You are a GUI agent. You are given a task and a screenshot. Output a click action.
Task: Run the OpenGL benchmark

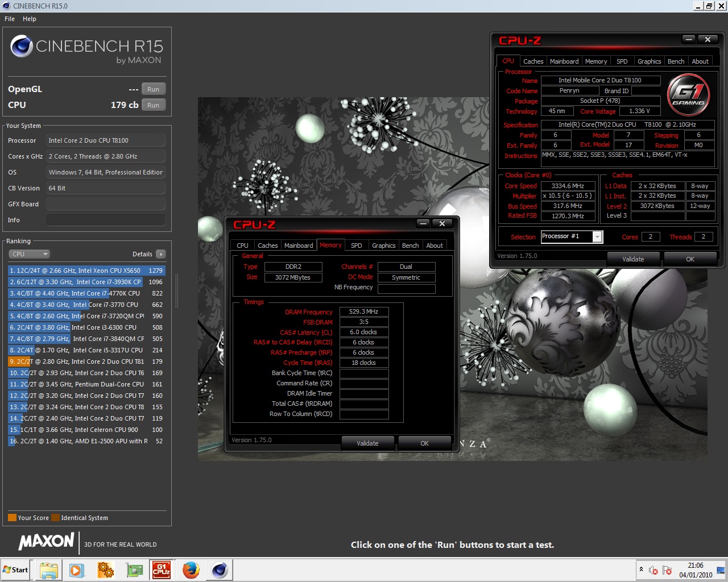(154, 89)
